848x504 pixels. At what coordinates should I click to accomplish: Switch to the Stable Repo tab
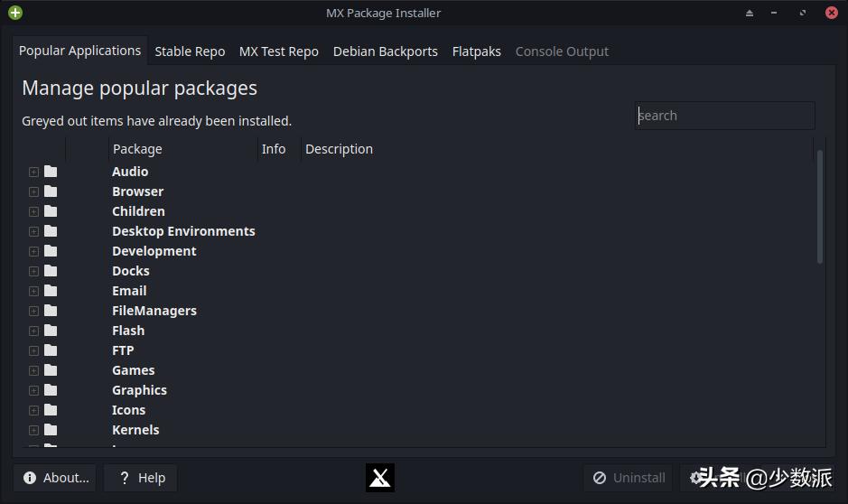click(x=190, y=51)
